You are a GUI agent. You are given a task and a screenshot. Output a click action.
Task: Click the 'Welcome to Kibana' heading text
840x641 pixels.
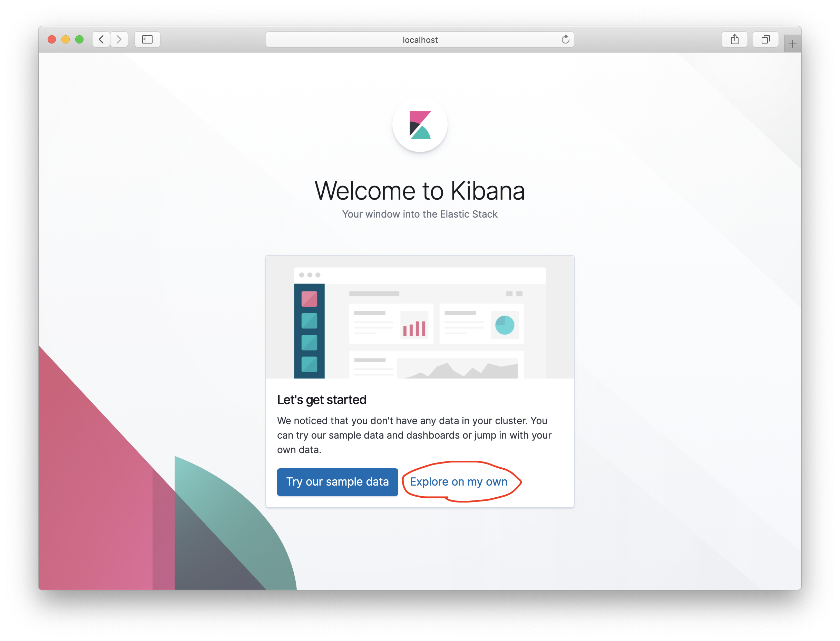tap(420, 190)
